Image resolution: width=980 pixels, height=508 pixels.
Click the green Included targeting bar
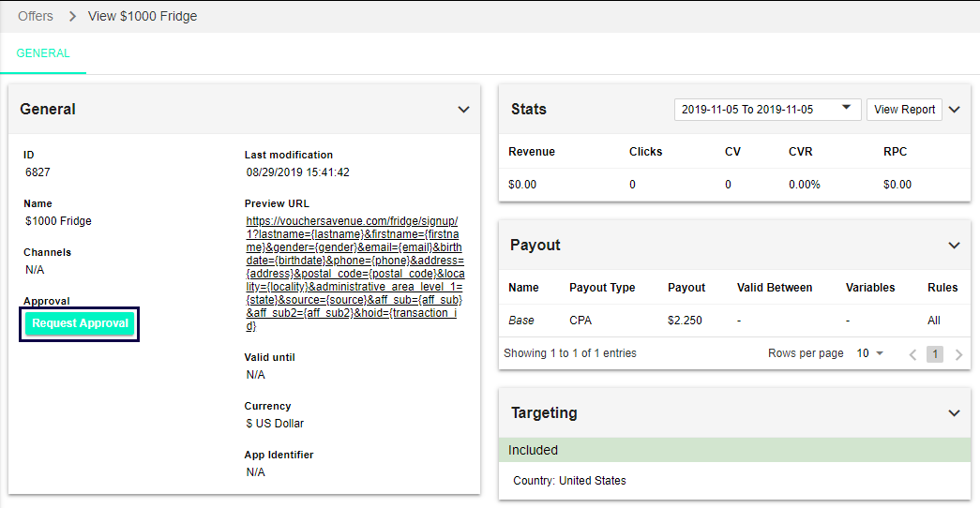point(734,450)
